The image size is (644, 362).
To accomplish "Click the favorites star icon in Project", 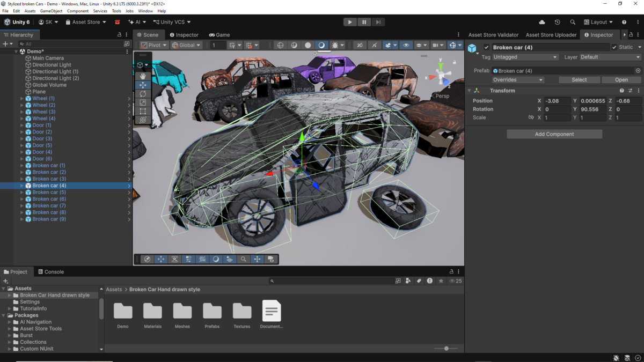I will pyautogui.click(x=441, y=280).
